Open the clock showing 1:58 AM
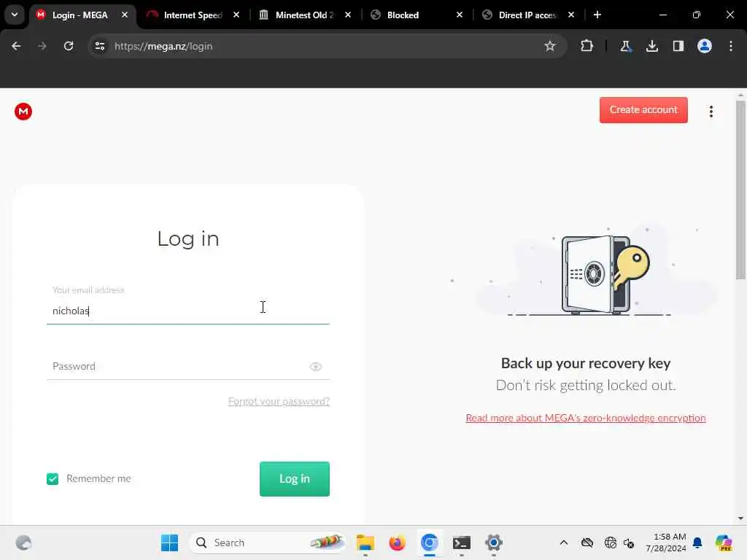This screenshot has height=560, width=747. point(666,542)
